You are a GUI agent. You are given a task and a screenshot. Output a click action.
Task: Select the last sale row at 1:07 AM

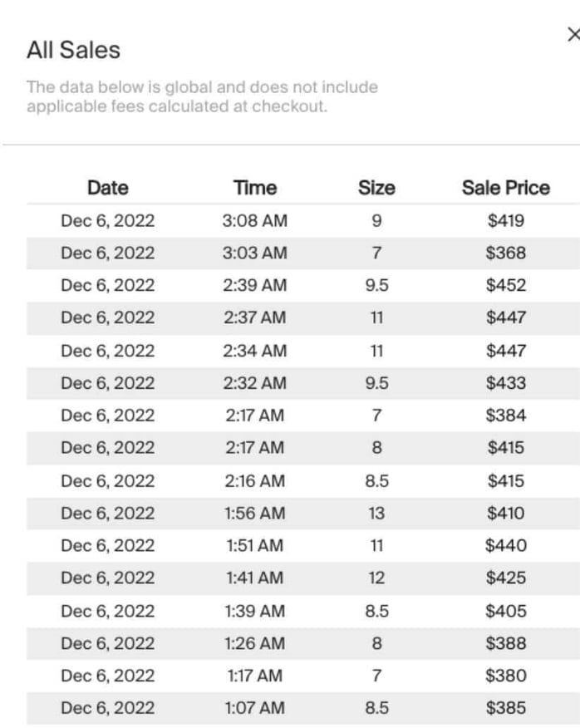pos(291,708)
